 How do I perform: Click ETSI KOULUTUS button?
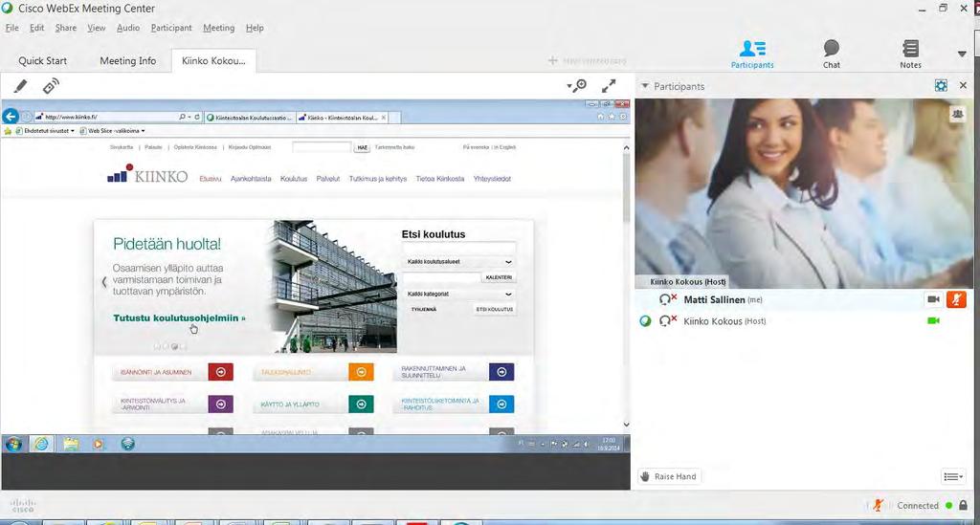(x=495, y=309)
